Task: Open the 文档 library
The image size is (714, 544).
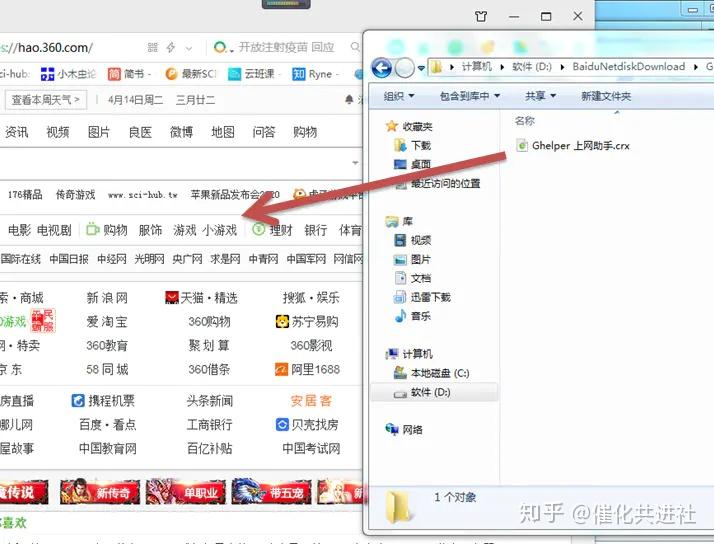Action: click(x=413, y=278)
